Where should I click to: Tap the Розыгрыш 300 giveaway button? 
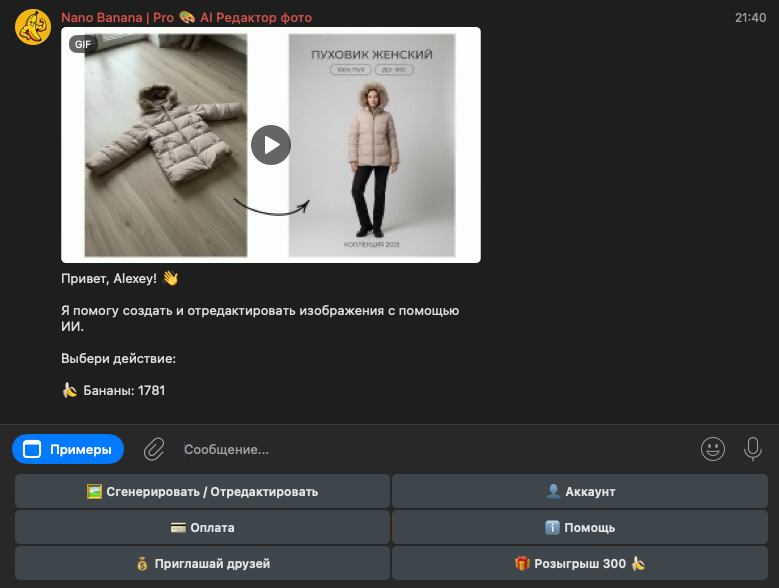[579, 563]
